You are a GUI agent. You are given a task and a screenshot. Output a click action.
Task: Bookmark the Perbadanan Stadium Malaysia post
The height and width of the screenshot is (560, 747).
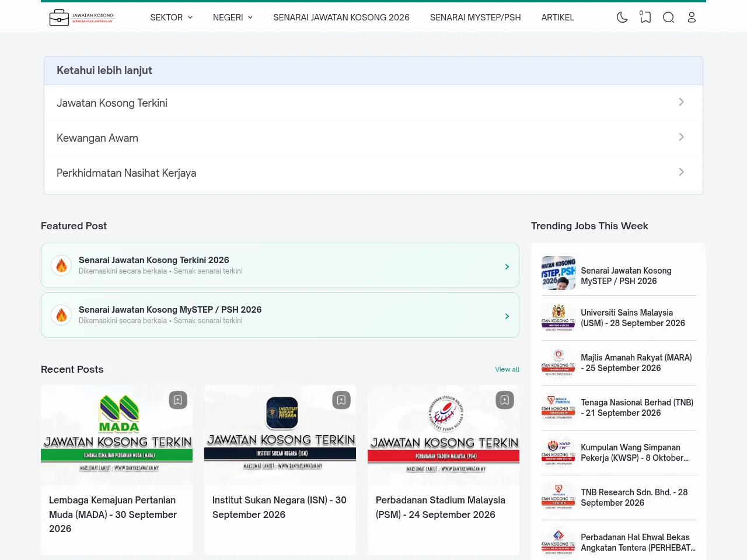click(x=505, y=400)
